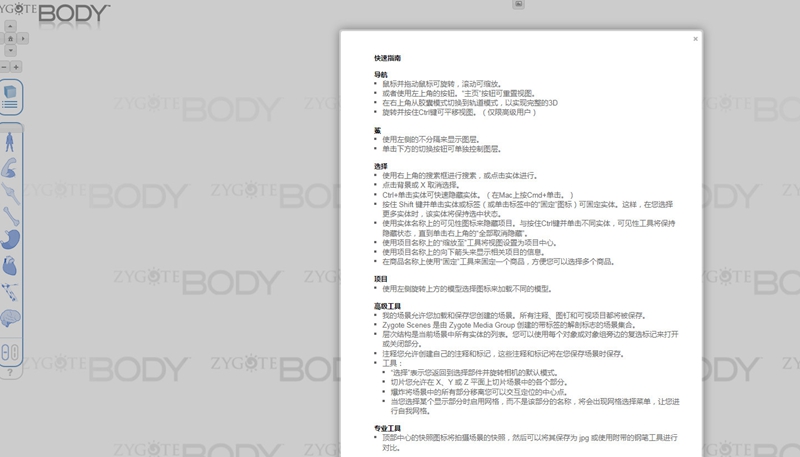Reset the view with the home button
800x457 pixels.
pyautogui.click(x=11, y=39)
